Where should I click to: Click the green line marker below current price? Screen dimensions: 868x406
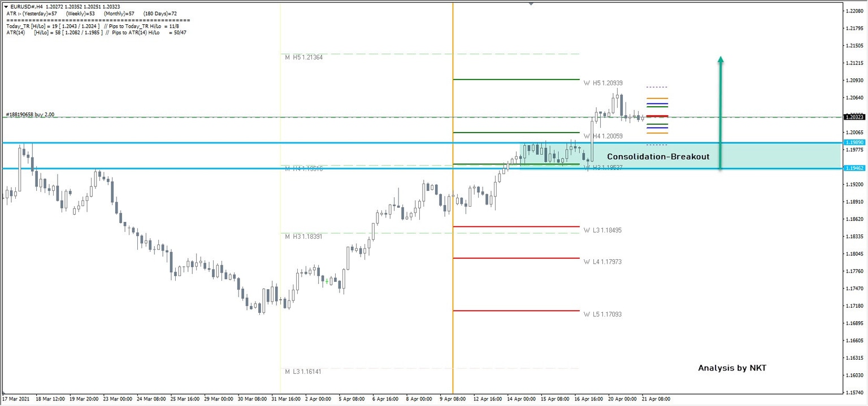pos(657,124)
